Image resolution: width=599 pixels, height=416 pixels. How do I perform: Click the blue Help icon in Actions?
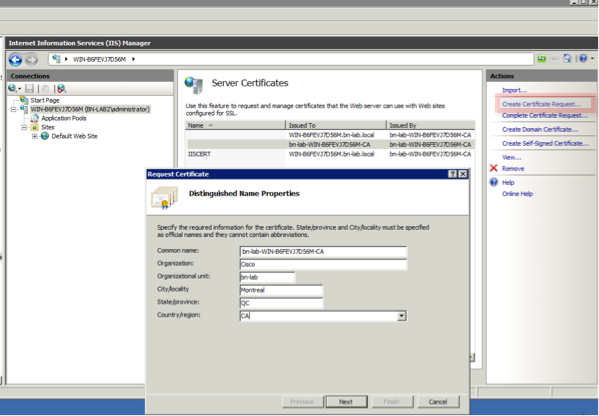click(494, 182)
